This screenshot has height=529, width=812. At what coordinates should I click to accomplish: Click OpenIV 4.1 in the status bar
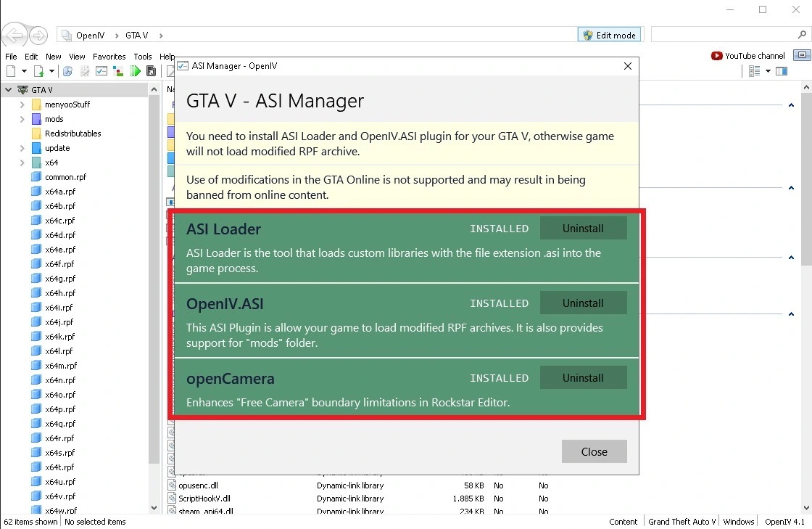point(784,521)
